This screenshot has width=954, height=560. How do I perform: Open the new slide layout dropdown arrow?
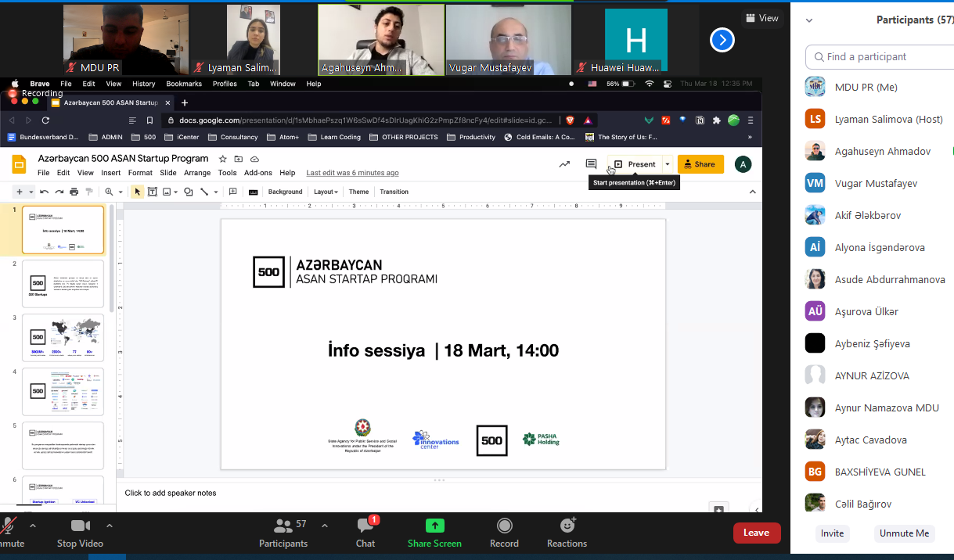coord(31,192)
